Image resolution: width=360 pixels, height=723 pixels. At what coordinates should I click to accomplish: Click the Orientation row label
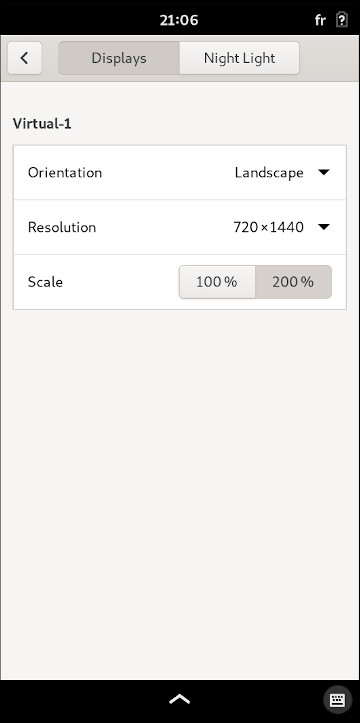pos(65,172)
